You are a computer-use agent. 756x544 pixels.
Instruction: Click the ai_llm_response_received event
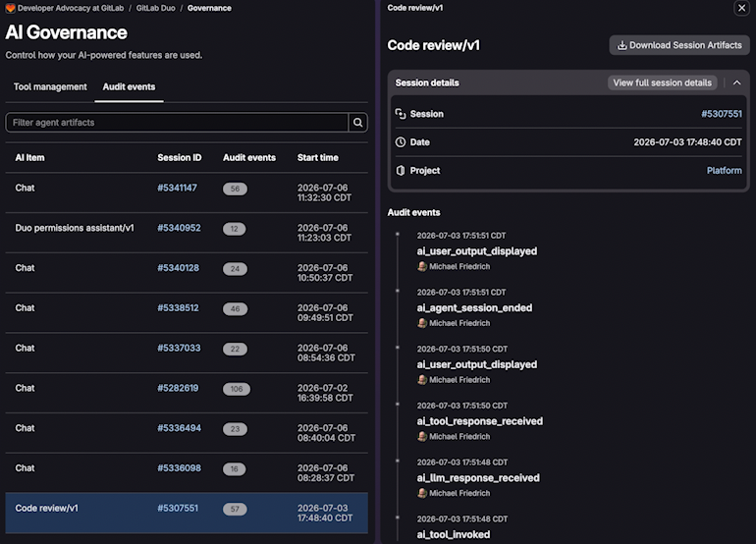[x=478, y=478]
